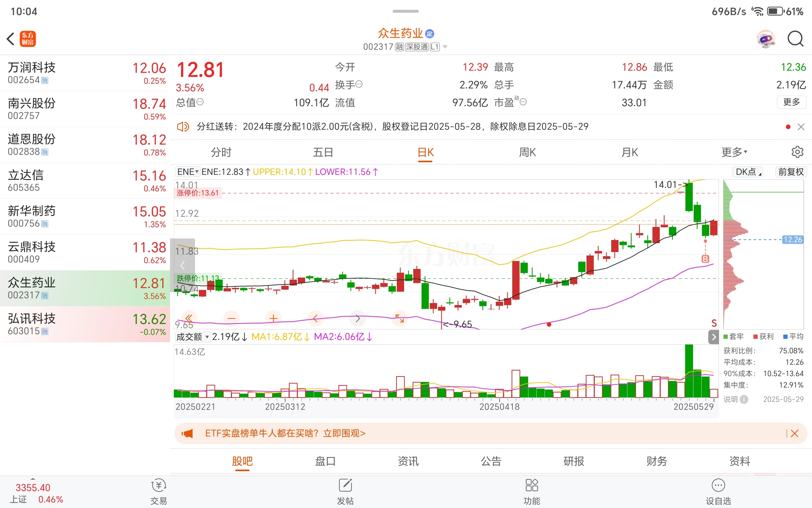This screenshot has height=508, width=812.
Task: Tap the 上证 3355.40 index ticker
Action: (x=36, y=493)
